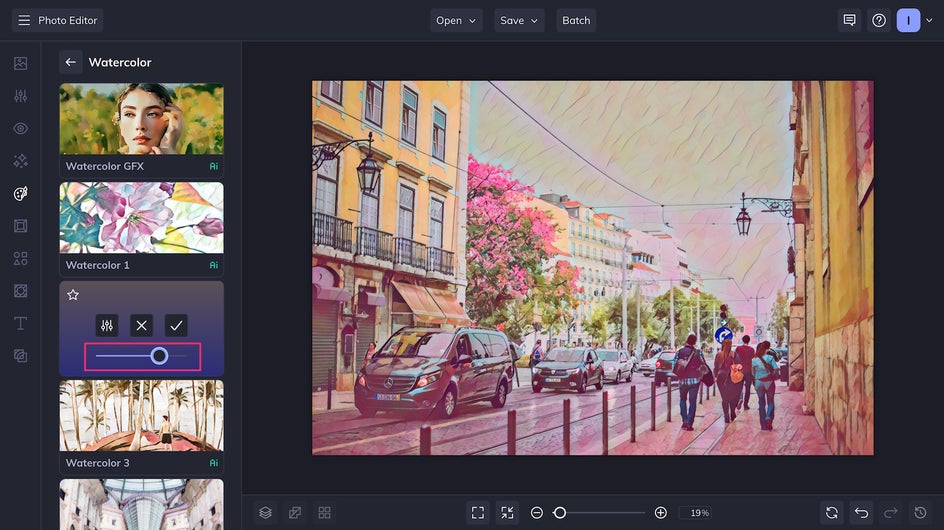Open the Photo Editor hamburger menu
Image resolution: width=944 pixels, height=530 pixels.
click(x=24, y=20)
